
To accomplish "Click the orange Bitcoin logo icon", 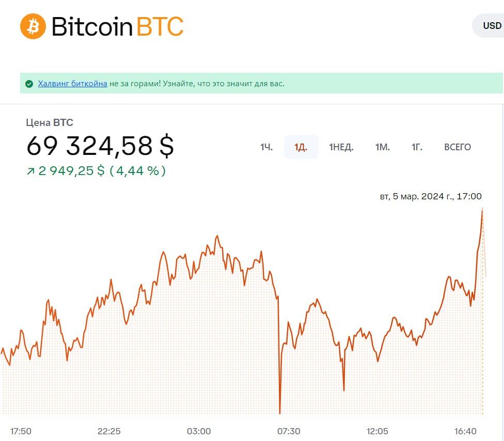I will tap(33, 26).
